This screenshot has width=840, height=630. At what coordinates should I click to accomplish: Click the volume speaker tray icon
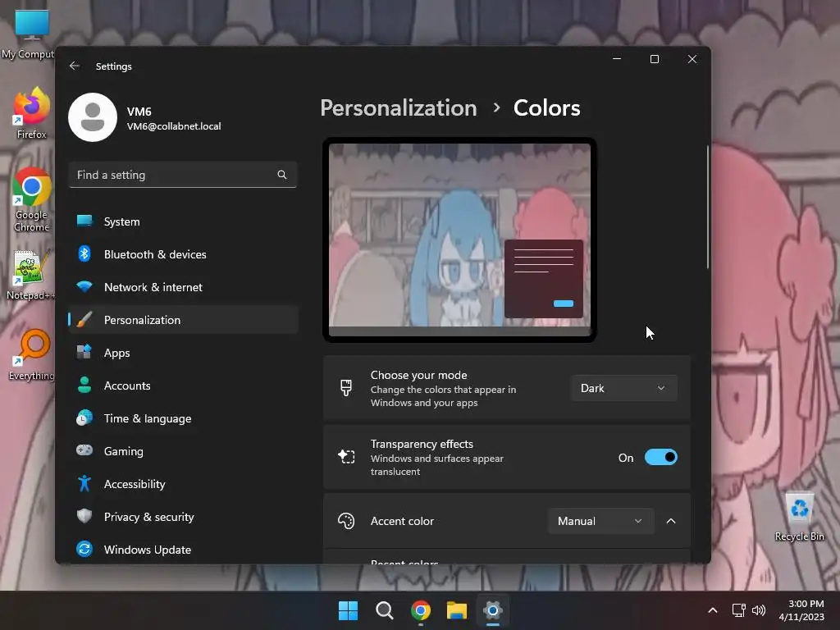tap(759, 610)
